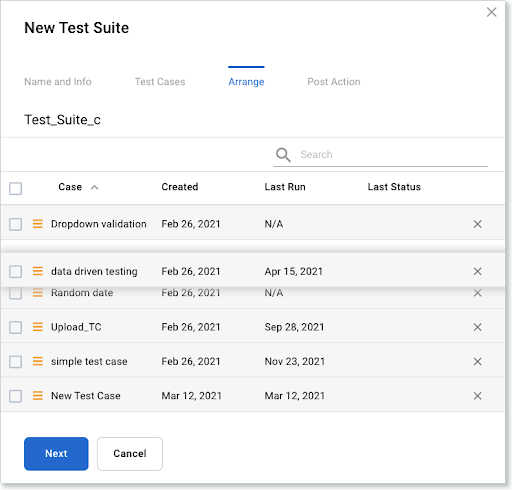Click the drag handle for Dropdown validation
This screenshot has height=490, width=512.
pos(38,224)
